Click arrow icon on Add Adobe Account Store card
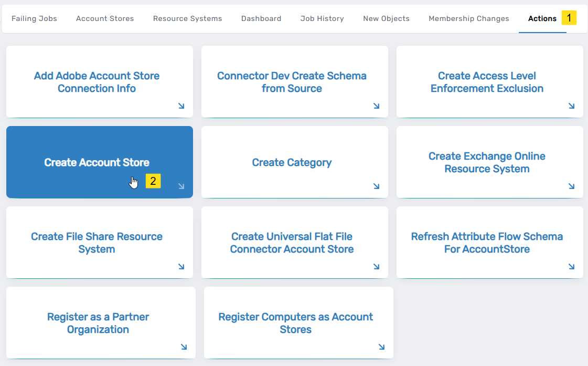588x366 pixels. 181,106
